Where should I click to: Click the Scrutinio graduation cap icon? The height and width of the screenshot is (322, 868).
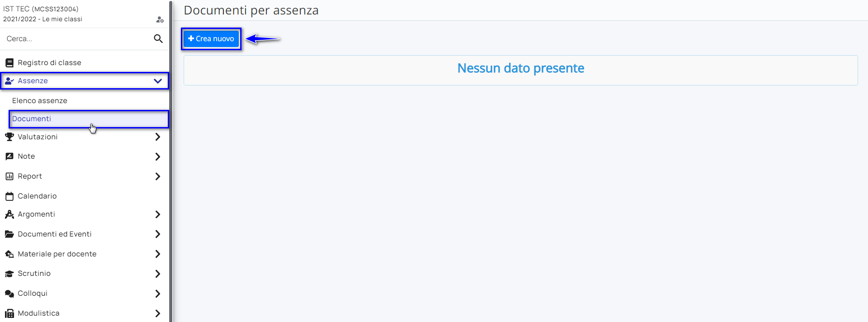click(x=9, y=274)
